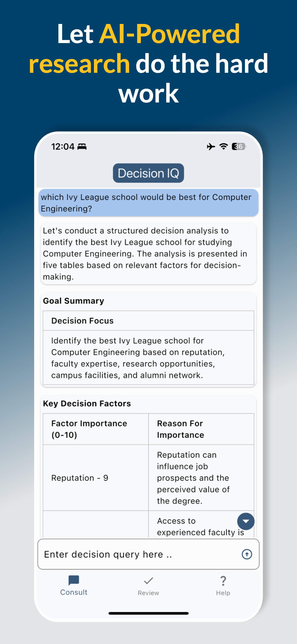The width and height of the screenshot is (297, 644).
Task: Tap the Consult chat bubble icon
Action: tap(74, 580)
